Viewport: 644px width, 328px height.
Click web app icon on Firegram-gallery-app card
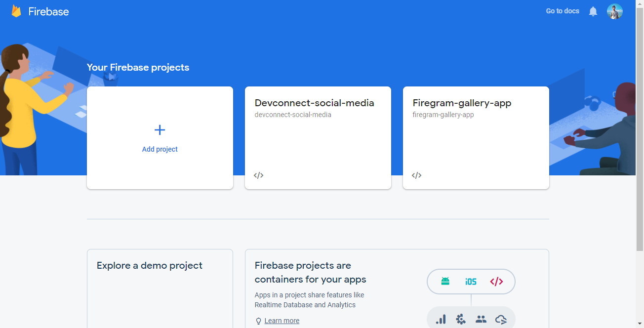coord(417,175)
